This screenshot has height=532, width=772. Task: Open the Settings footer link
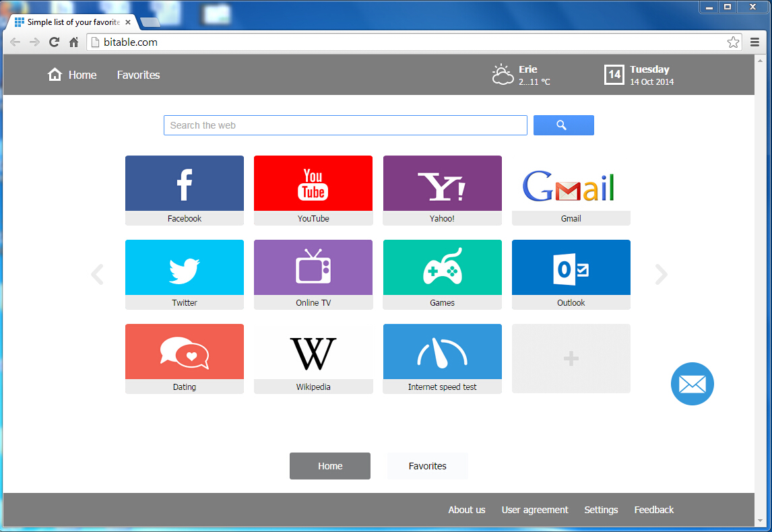(x=601, y=510)
